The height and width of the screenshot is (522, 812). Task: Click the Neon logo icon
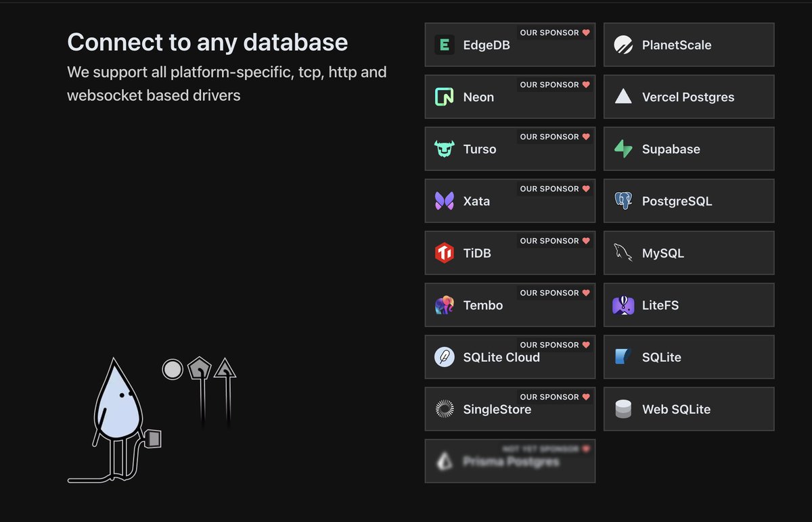point(445,97)
